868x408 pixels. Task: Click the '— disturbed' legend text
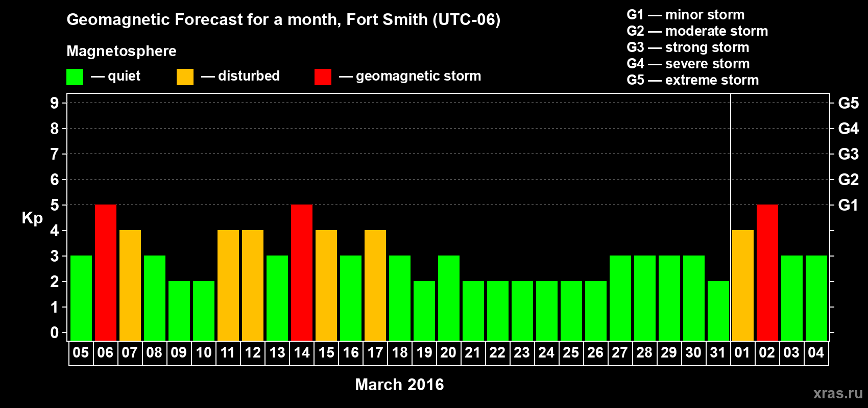[x=240, y=76]
